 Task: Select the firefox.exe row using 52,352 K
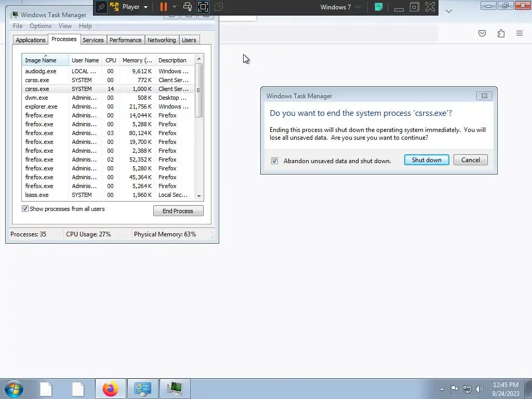tap(108, 159)
